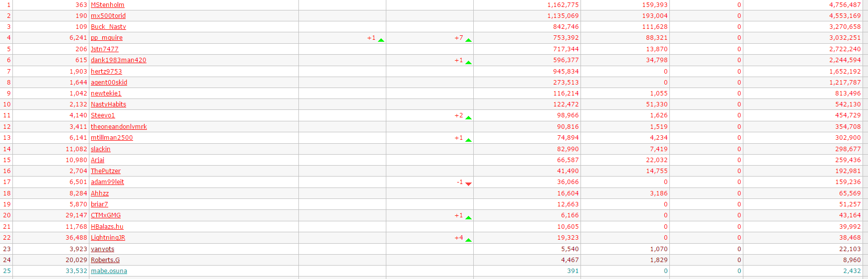Click green up arrow beside +1 in dank1983man420 row
This screenshot has height=279, width=868.
tap(468, 62)
